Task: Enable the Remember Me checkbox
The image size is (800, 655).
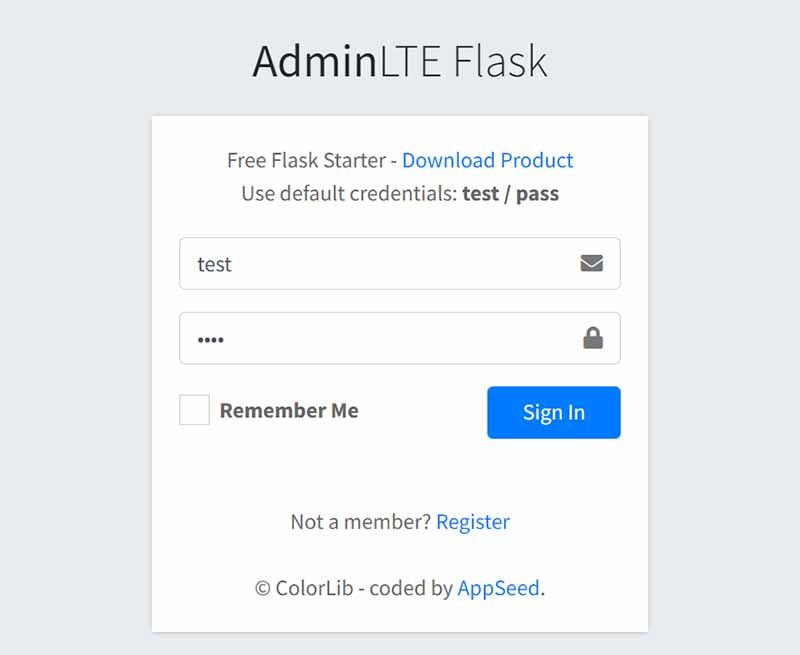Action: pyautogui.click(x=194, y=410)
